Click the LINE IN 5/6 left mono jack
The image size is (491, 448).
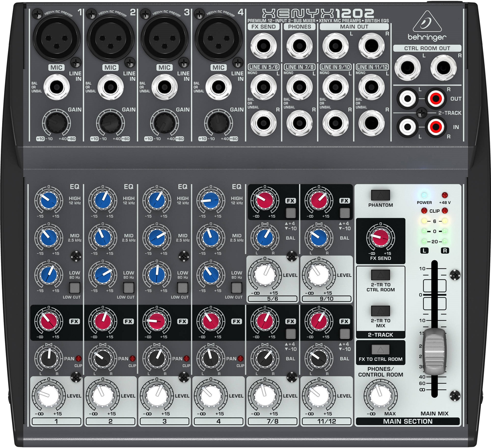point(264,87)
